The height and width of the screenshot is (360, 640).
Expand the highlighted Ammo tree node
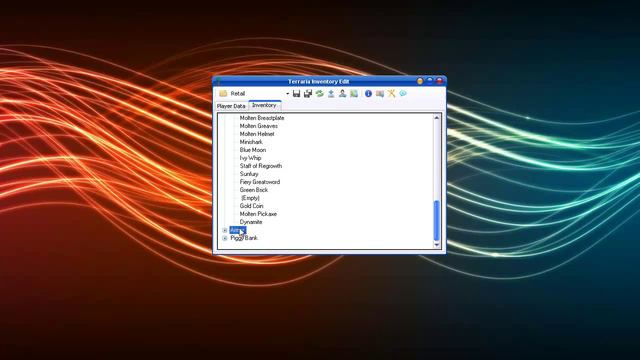click(225, 230)
